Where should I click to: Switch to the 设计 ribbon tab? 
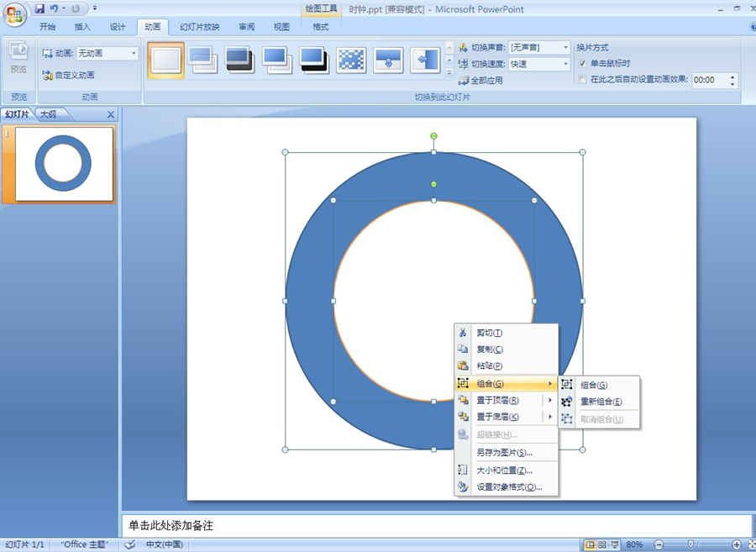click(117, 27)
